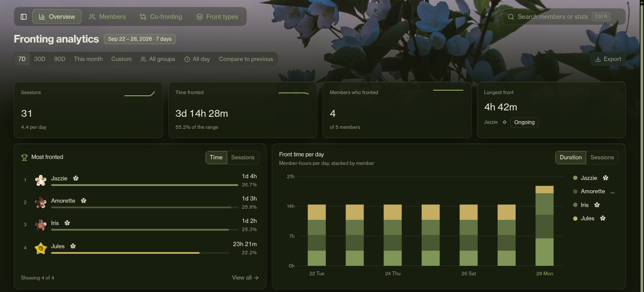Click the "Showing 4 of 4" text
The image size is (644, 292).
click(38, 278)
